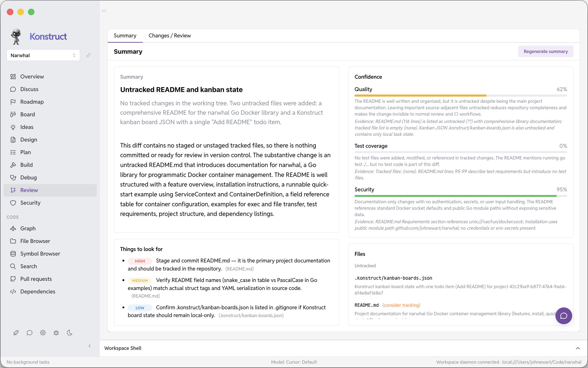588x368 pixels.
Task: Open the Ideas lightbulb icon
Action: pos(13,127)
